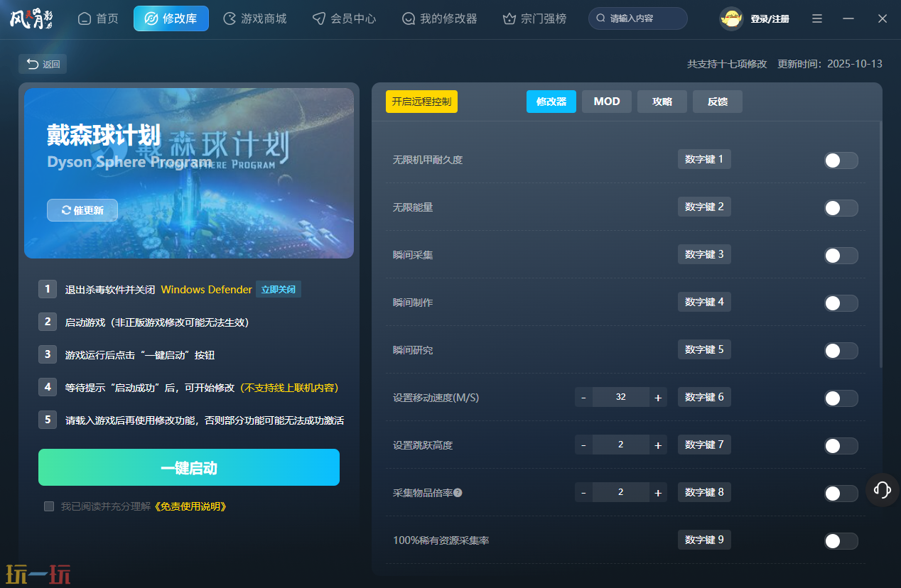Viewport: 901px width, 588px height.
Task: Decrease 采集物品倍率 value with minus
Action: point(583,492)
